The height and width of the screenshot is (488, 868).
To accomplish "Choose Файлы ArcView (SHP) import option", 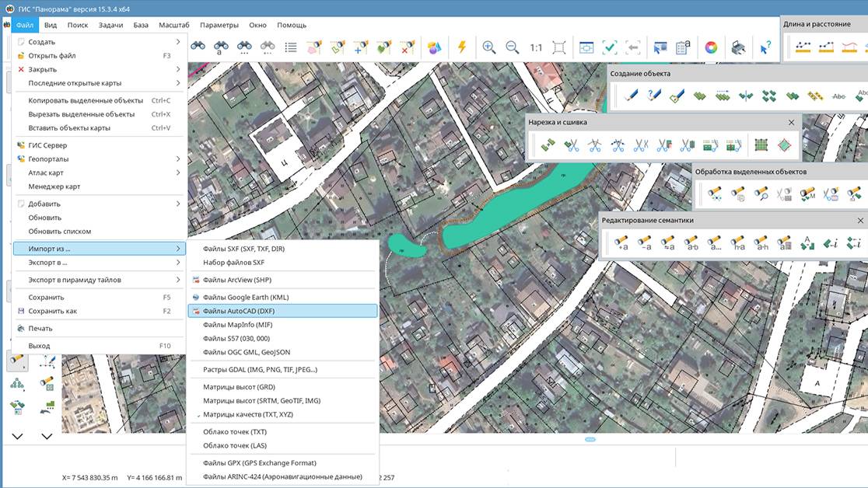I will (x=283, y=280).
